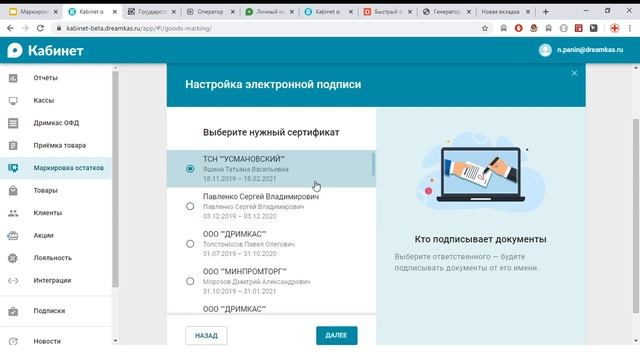640x360 pixels.
Task: Select ООО "МИНПРОМТОРГ" certificate radio
Action: coord(190,281)
